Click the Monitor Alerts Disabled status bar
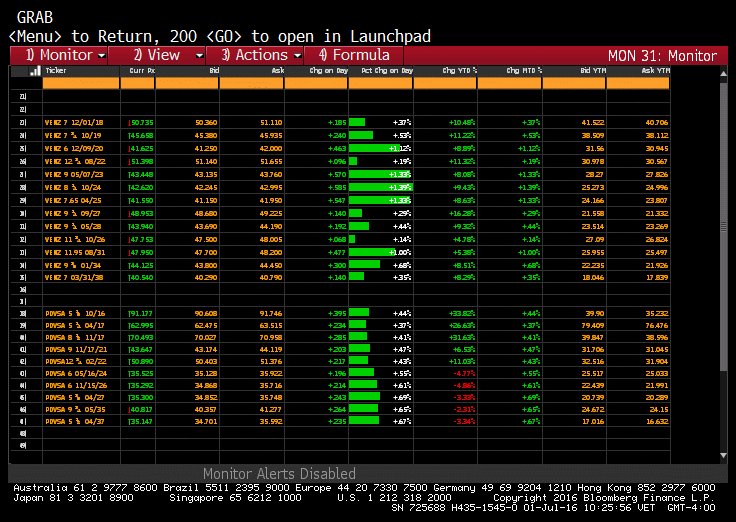This screenshot has height=522, width=736. click(368, 473)
